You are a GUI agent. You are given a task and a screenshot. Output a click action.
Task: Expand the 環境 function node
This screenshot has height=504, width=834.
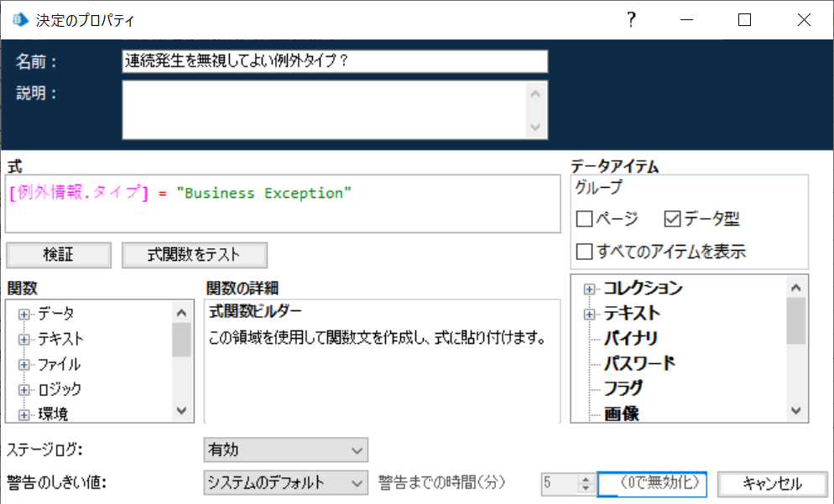(24, 414)
